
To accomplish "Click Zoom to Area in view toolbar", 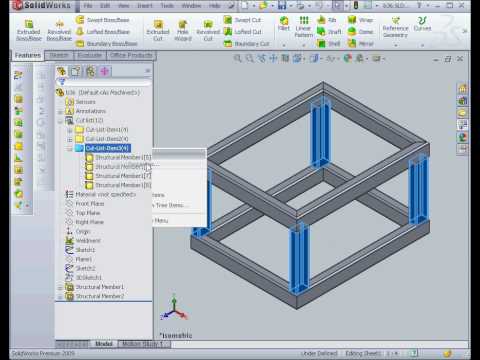I will (249, 59).
